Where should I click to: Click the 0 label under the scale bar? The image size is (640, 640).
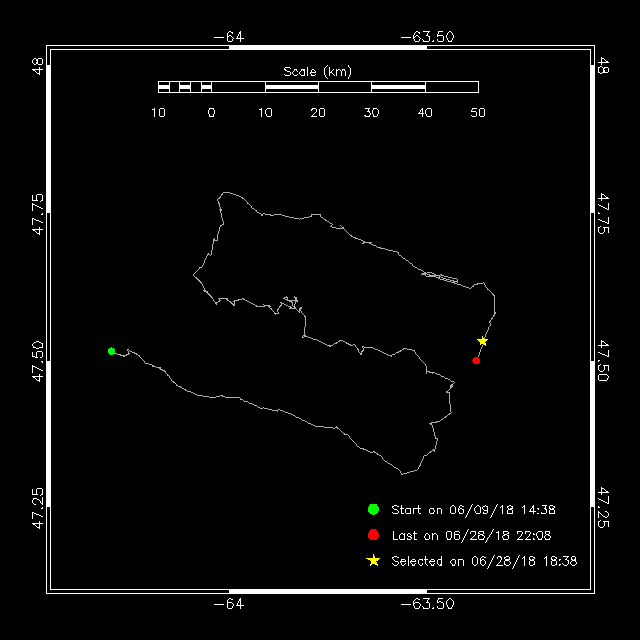tap(211, 112)
